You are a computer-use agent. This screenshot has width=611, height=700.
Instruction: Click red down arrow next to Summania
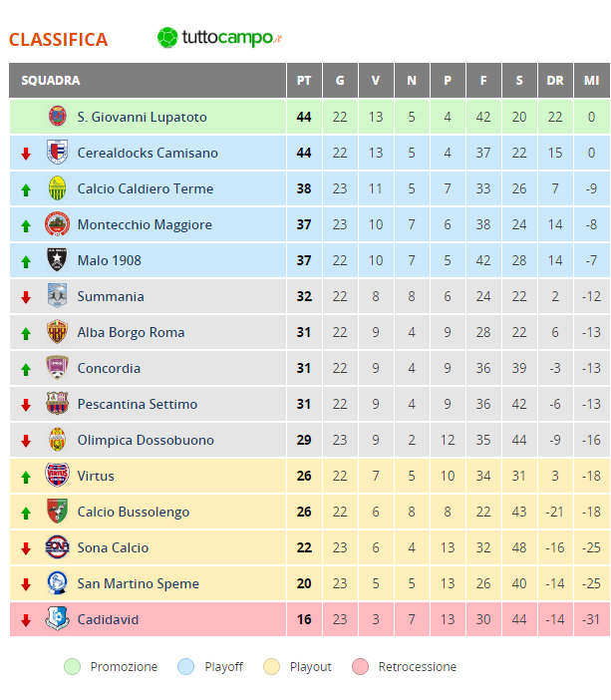point(26,297)
